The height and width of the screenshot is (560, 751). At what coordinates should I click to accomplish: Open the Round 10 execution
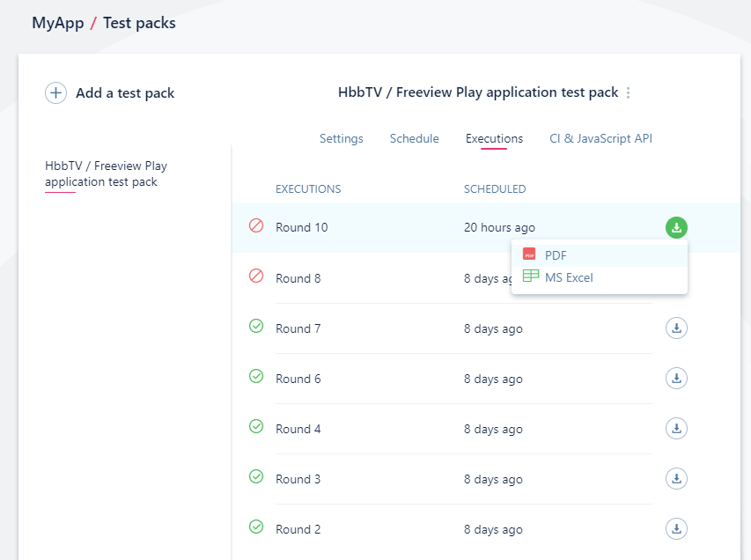pyautogui.click(x=302, y=227)
